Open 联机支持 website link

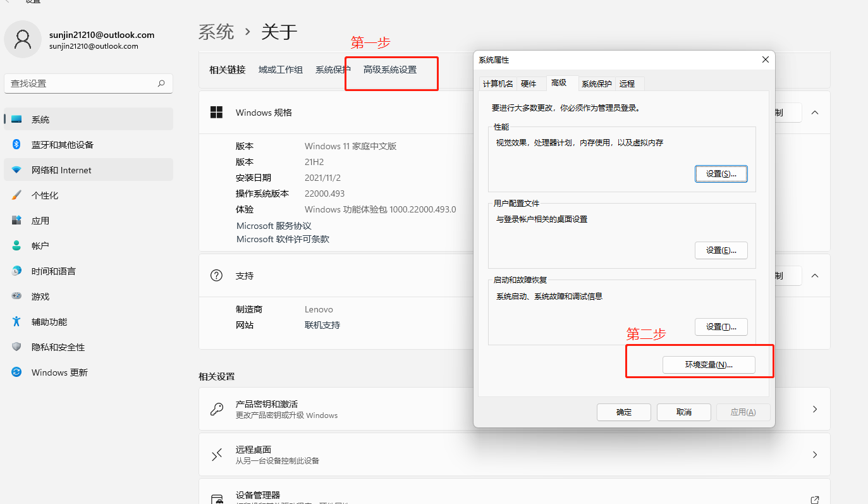click(322, 325)
